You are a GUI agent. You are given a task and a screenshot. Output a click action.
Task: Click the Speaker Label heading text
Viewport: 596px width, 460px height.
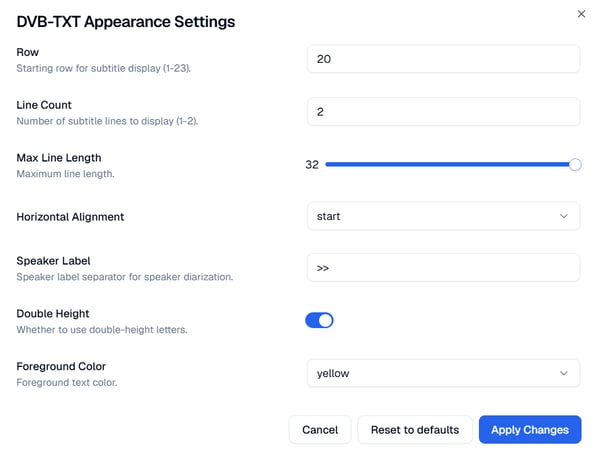pos(53,261)
